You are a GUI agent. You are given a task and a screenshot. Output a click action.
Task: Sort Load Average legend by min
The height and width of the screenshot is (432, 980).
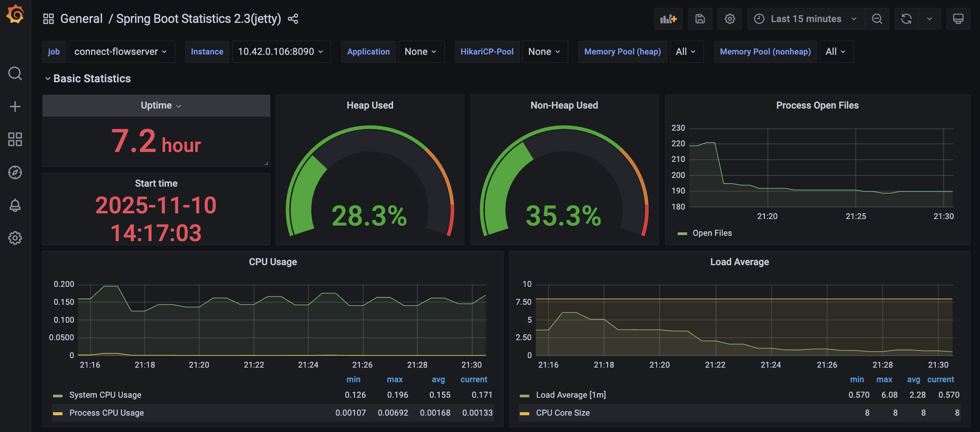tap(857, 379)
